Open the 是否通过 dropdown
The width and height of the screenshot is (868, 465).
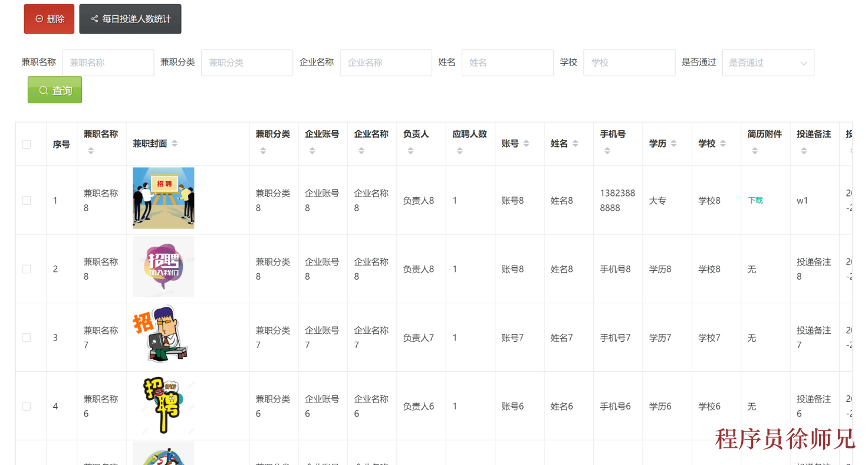[x=768, y=63]
